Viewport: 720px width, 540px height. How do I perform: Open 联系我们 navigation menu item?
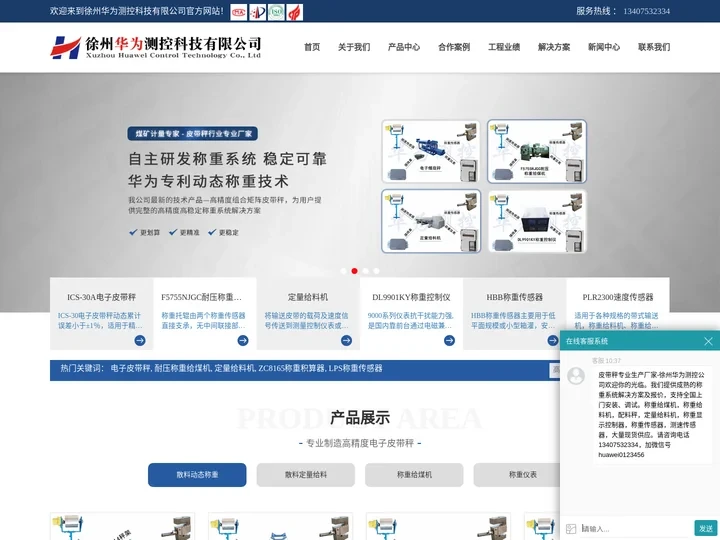point(654,47)
